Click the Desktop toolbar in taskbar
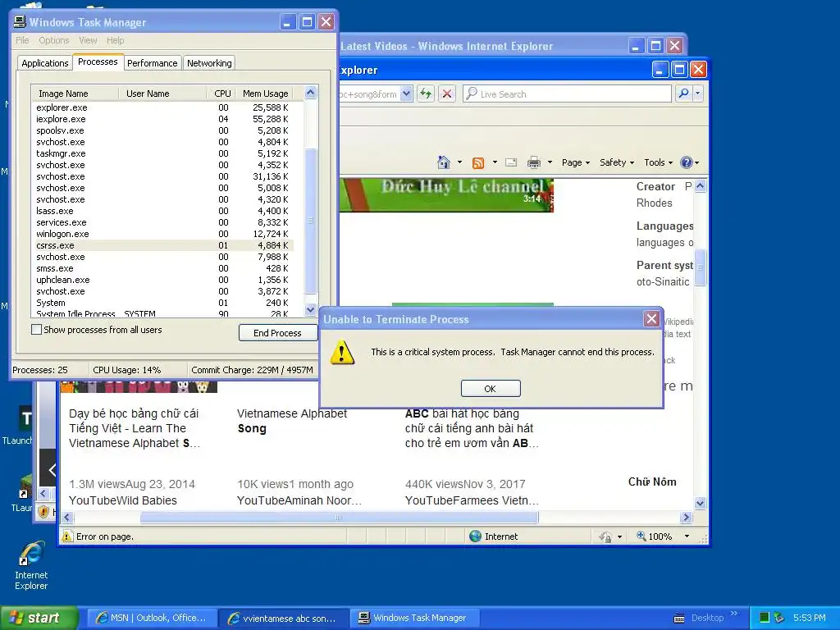Viewport: 840px width, 630px height. (x=706, y=618)
